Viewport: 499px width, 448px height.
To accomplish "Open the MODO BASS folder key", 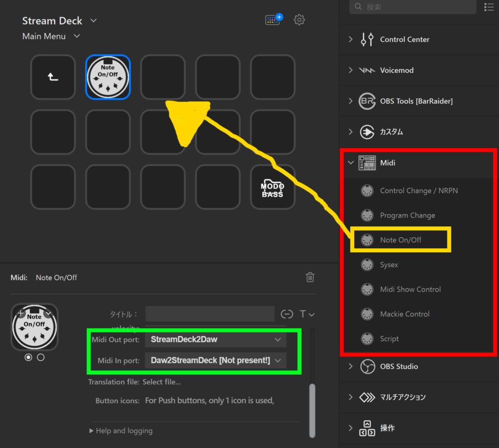I will pos(272,187).
